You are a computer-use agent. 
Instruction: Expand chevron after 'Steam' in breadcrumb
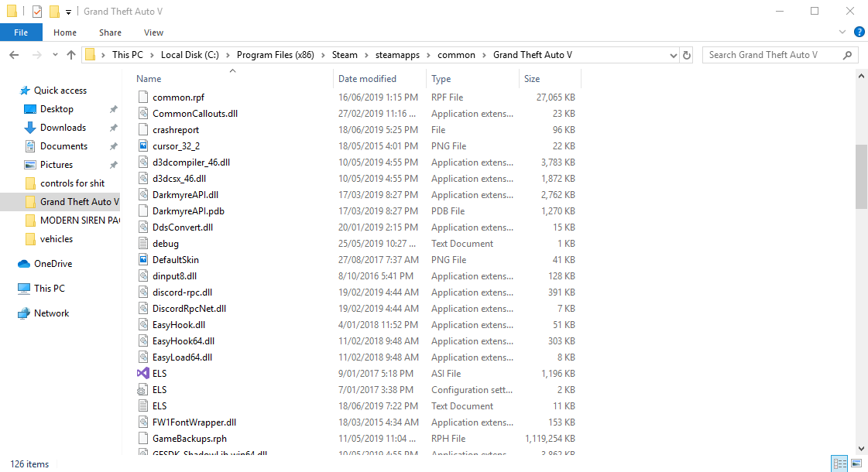[366, 55]
